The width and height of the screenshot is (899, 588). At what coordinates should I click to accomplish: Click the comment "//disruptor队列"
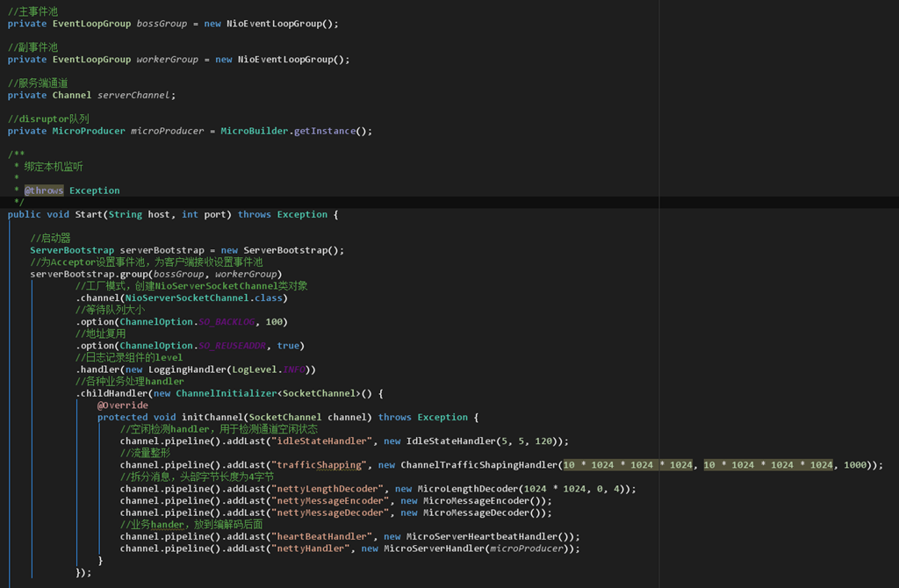click(x=48, y=119)
